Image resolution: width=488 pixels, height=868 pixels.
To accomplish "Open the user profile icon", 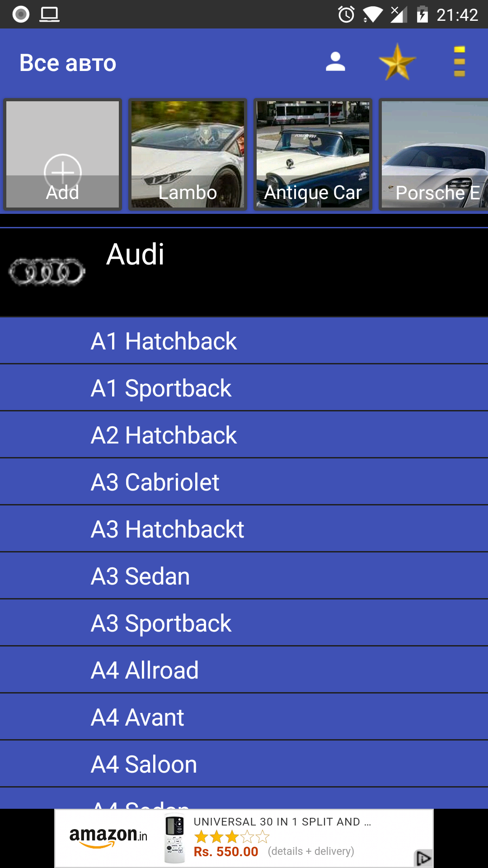I will click(335, 62).
